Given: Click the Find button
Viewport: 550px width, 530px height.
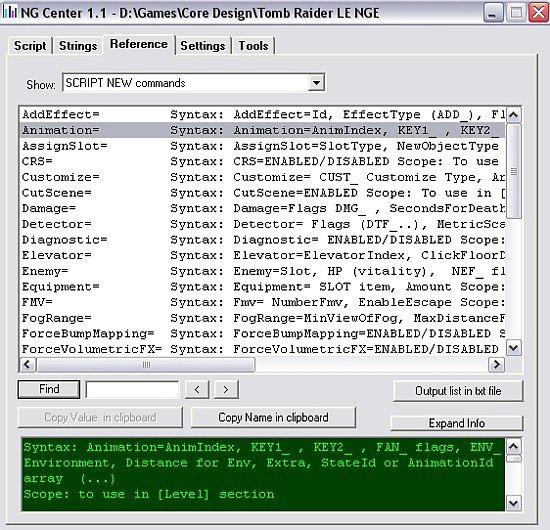Looking at the screenshot, I should 49,389.
